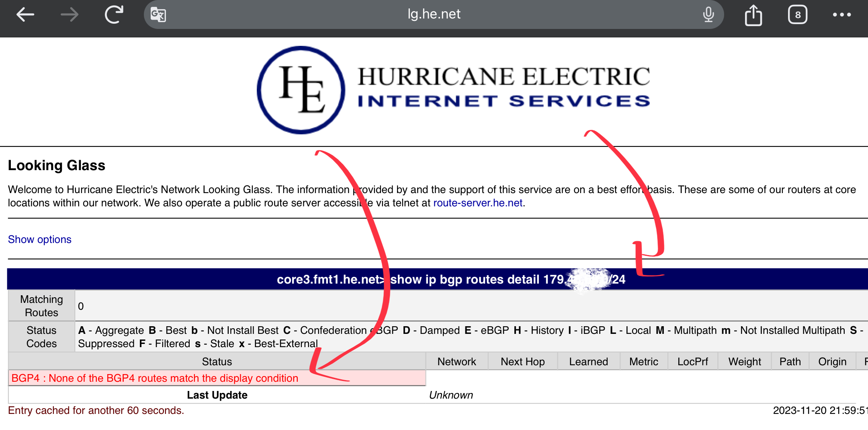
Task: Click the Weight column header
Action: tap(745, 362)
